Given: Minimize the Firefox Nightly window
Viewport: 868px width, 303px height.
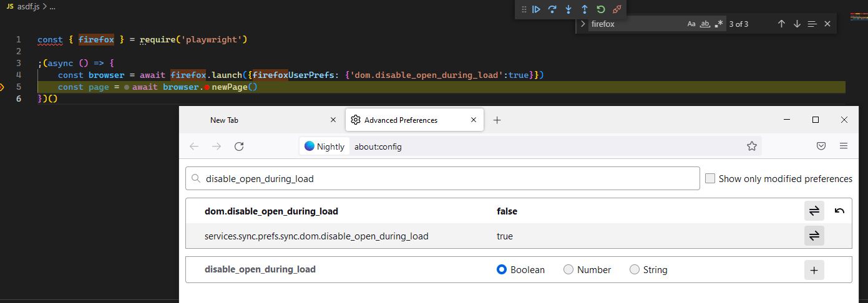Looking at the screenshot, I should [787, 120].
